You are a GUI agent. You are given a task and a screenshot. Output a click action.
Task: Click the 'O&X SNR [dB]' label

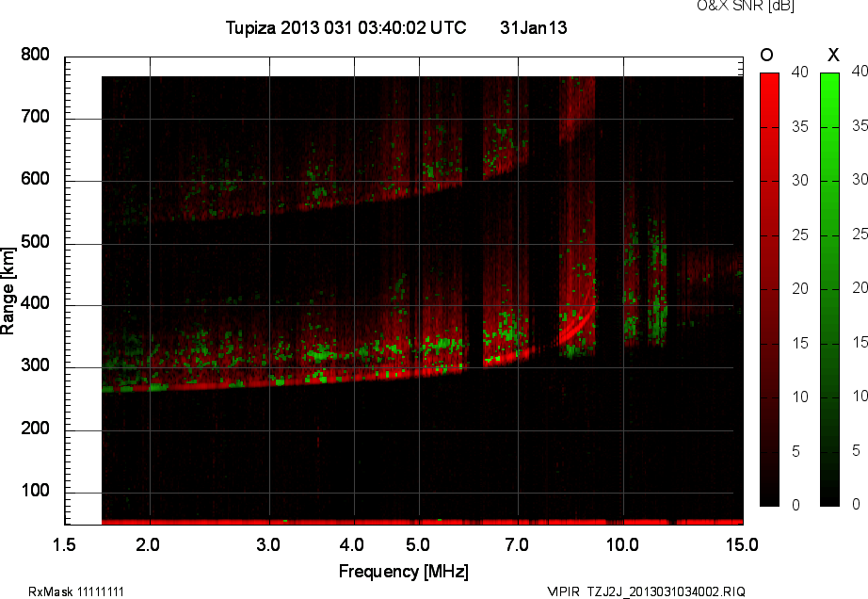[745, 6]
